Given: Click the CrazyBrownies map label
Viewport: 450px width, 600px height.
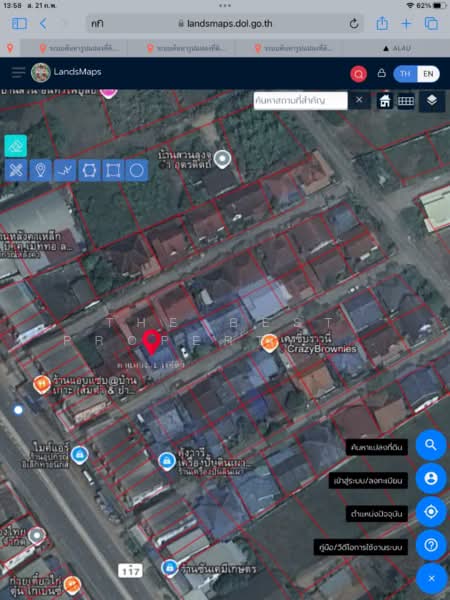Looking at the screenshot, I should click(x=318, y=344).
